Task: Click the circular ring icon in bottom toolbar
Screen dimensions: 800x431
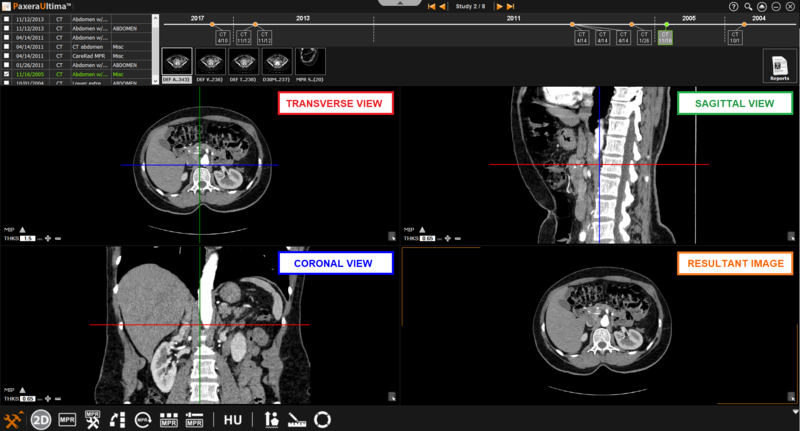Action: (x=322, y=420)
